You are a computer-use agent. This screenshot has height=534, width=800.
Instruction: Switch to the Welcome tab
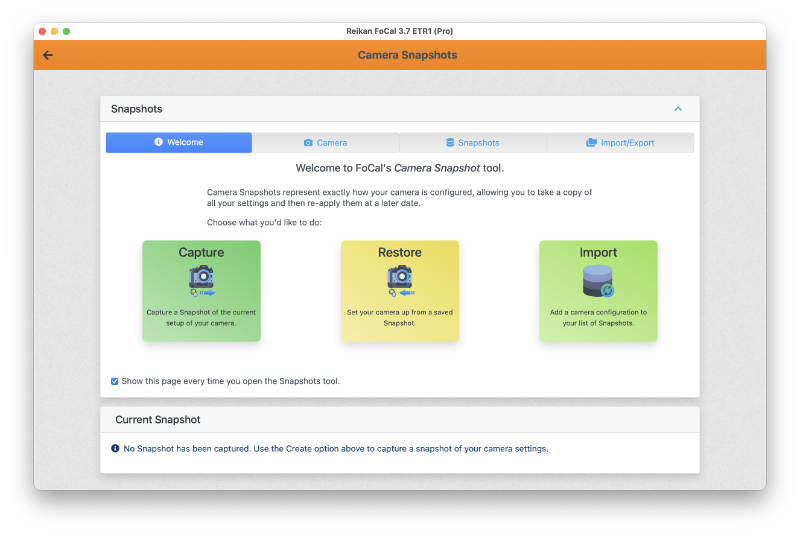click(179, 142)
